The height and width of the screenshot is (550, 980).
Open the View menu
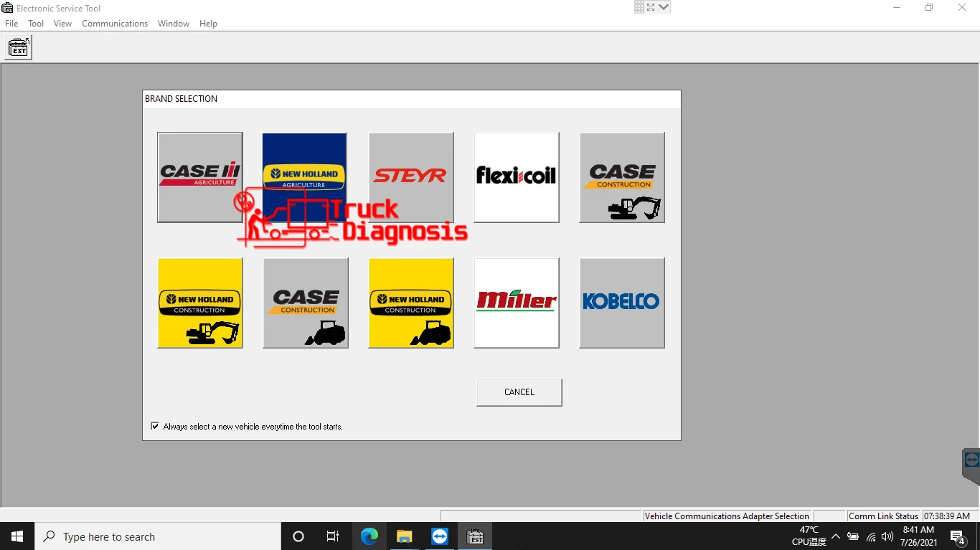click(63, 24)
